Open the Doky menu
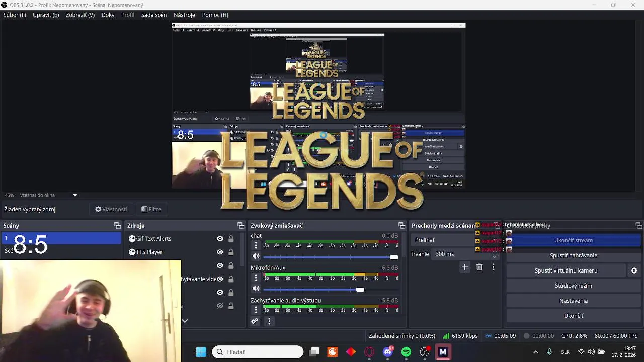This screenshot has height=362, width=644. coord(108,15)
